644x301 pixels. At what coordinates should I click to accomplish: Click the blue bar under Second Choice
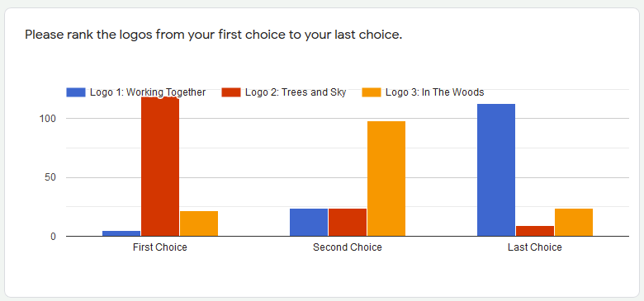(x=309, y=223)
